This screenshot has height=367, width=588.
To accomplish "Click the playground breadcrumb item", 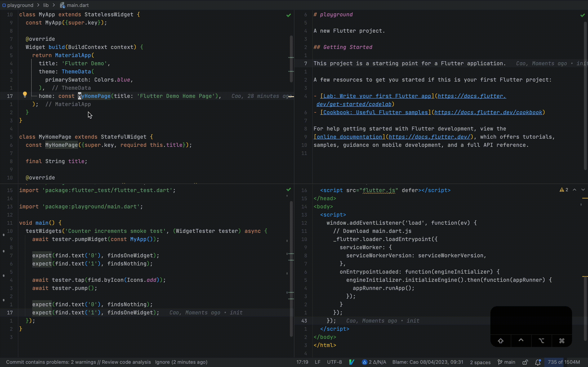I will click(20, 5).
